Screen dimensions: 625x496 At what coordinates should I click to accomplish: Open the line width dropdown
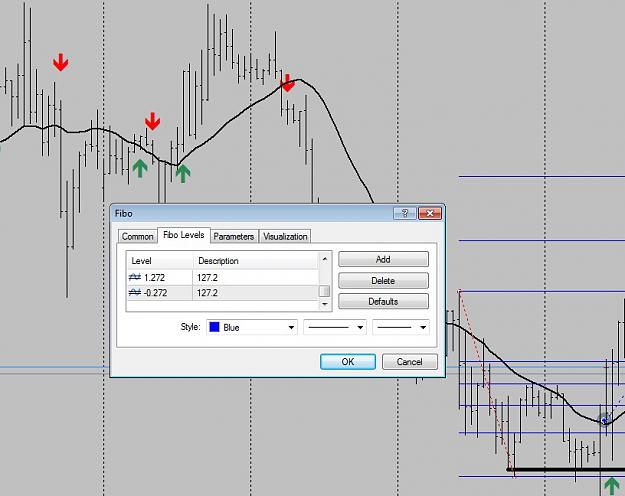pos(401,327)
